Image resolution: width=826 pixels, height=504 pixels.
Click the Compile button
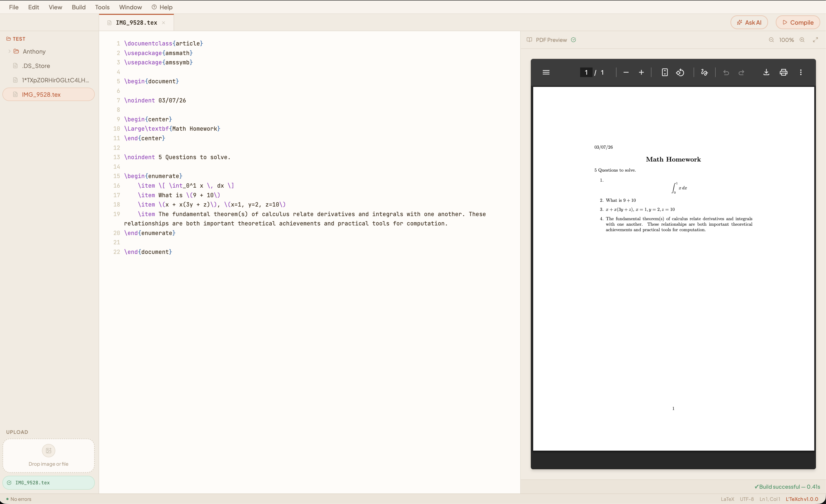(798, 22)
